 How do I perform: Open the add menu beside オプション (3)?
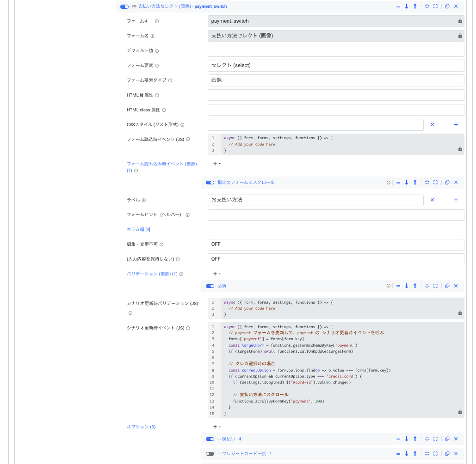coord(216,427)
